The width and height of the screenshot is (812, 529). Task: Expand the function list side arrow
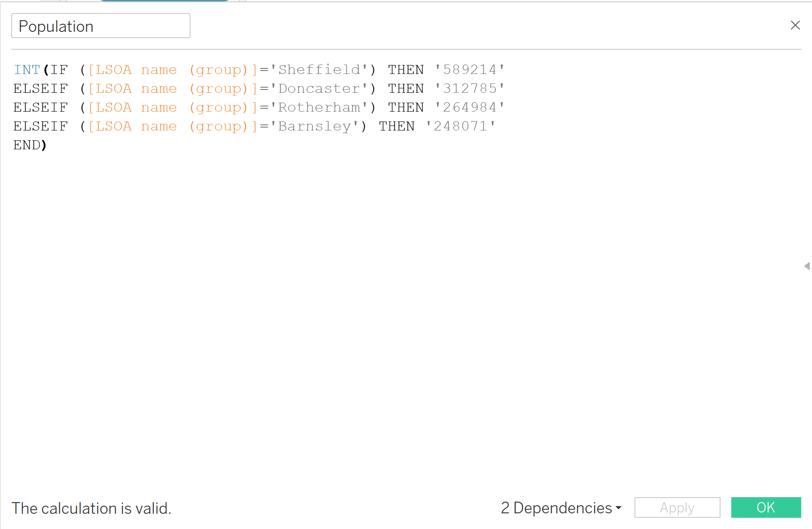pos(807,266)
